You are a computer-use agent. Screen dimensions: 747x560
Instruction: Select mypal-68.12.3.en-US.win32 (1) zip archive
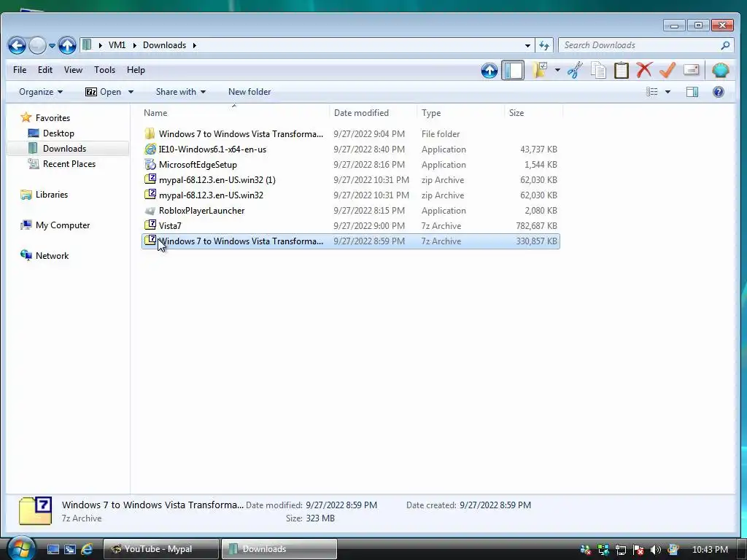click(351, 180)
